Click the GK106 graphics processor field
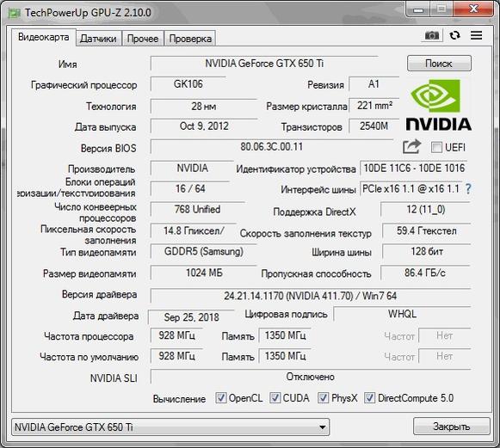 pyautogui.click(x=188, y=84)
